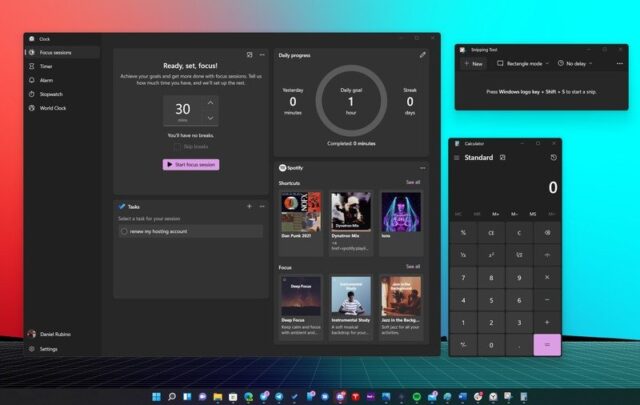Open more options in Spotify panel
This screenshot has width=640, height=405.
pos(422,168)
